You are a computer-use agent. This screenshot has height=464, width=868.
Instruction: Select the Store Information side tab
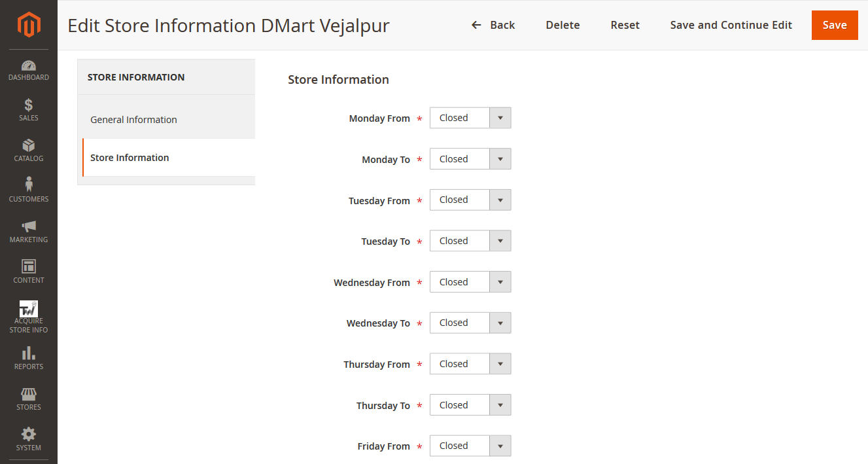click(x=169, y=158)
